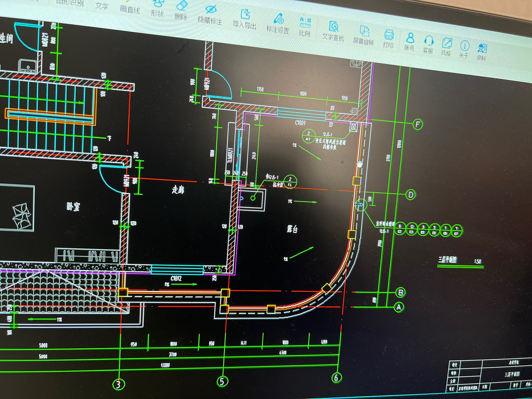Click the 1411 dimension text
The image size is (532, 399).
[244, 343]
